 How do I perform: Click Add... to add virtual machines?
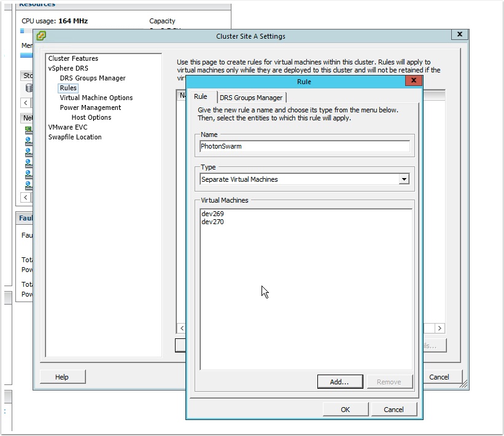(x=339, y=382)
